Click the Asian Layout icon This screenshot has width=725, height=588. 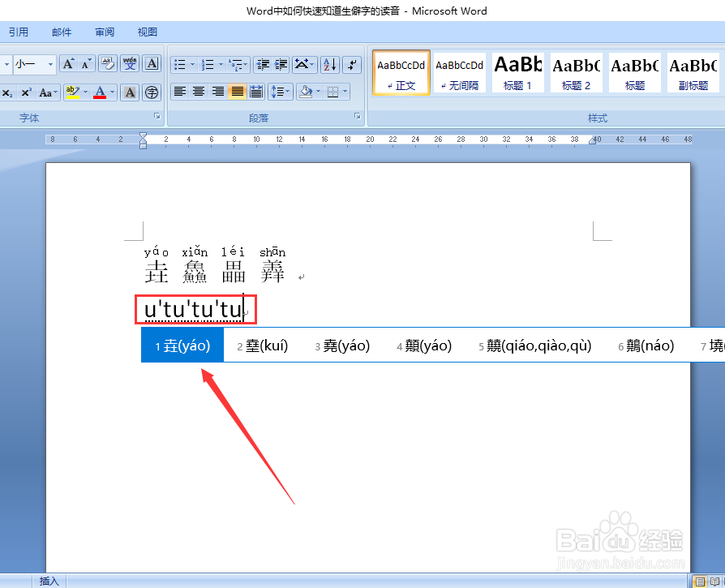(x=304, y=65)
